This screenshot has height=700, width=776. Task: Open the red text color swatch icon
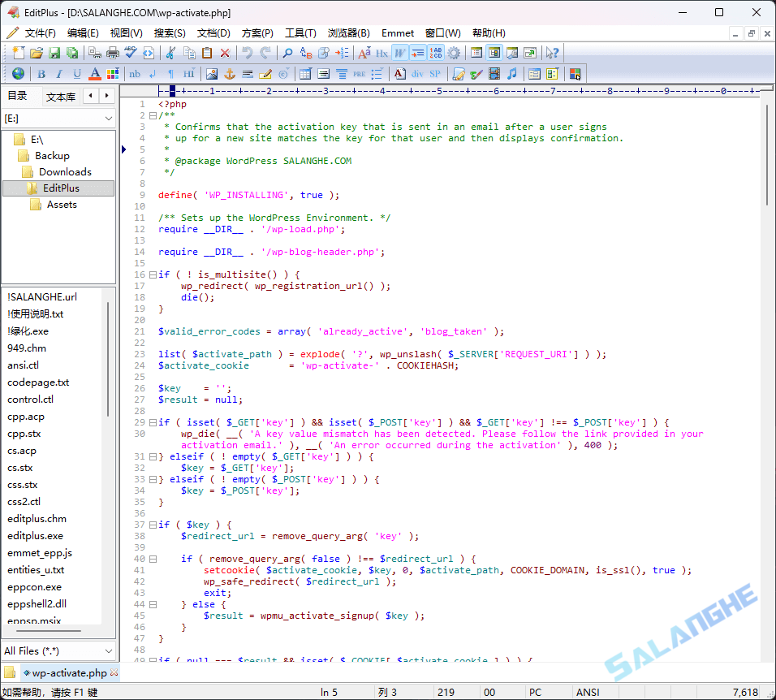pos(93,74)
